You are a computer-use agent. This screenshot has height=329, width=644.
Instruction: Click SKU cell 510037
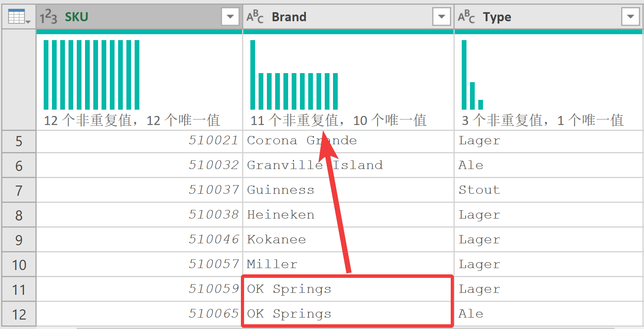(x=139, y=190)
